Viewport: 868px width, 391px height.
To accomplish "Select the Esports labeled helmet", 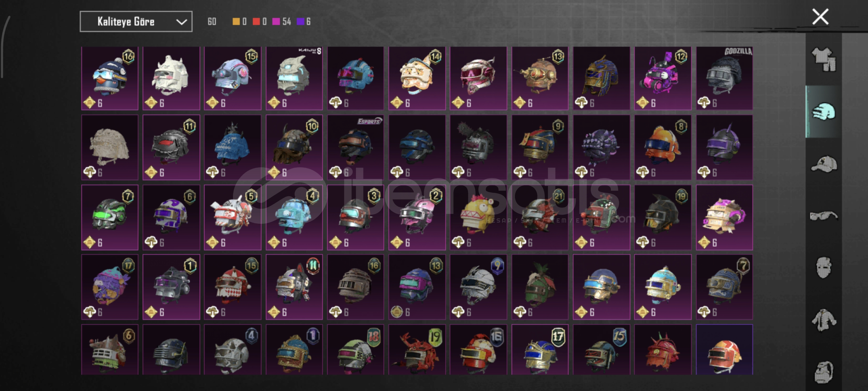I will pyautogui.click(x=356, y=147).
